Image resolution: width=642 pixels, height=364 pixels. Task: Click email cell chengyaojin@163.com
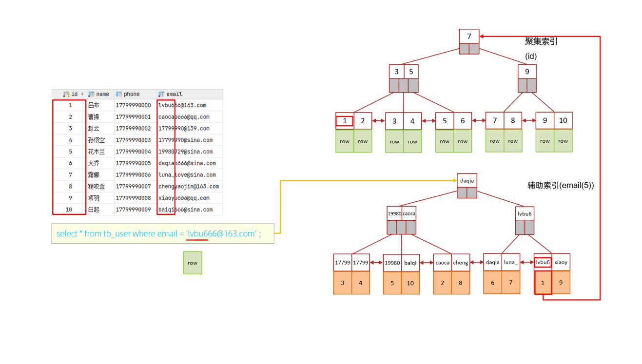[189, 187]
